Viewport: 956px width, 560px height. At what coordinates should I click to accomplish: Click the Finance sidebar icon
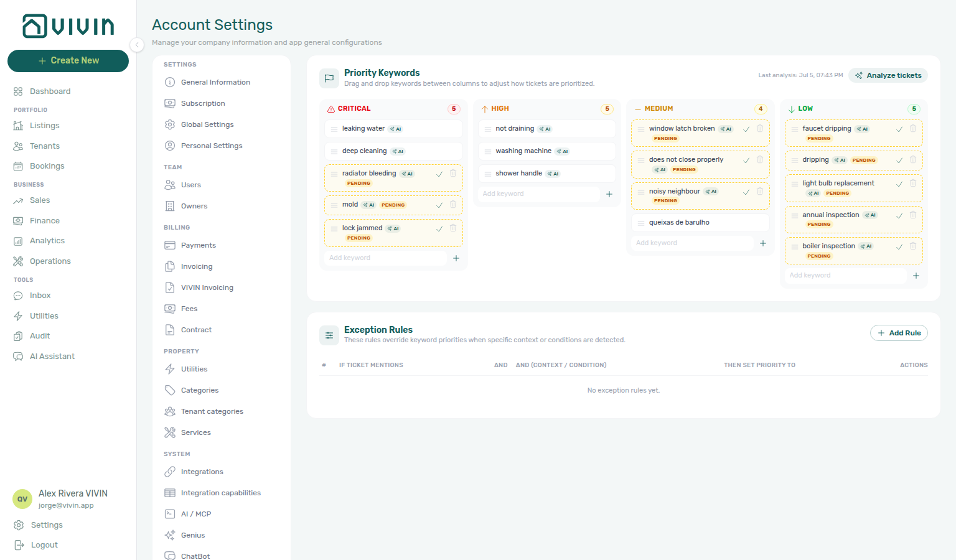[x=18, y=221]
